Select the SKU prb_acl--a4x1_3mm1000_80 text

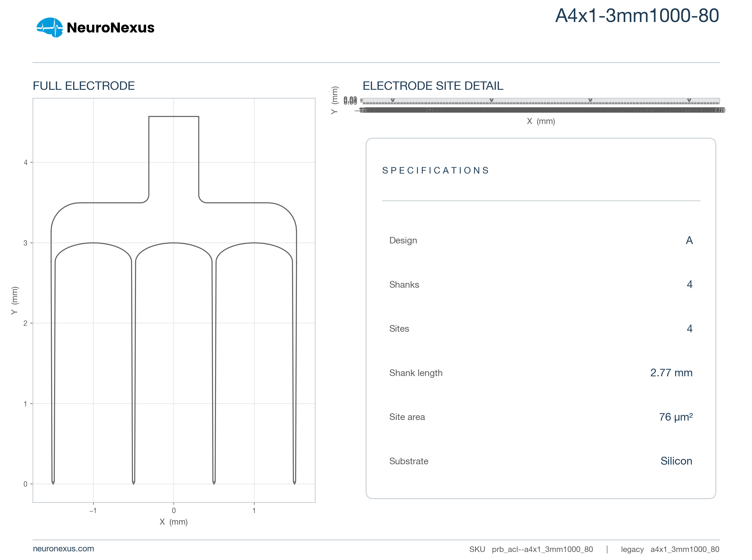pos(531,549)
